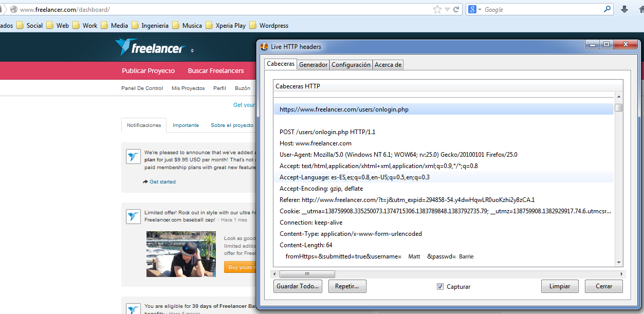Expand the menu arrow beside Freelancer logo
Image resolution: width=644 pixels, height=314 pixels.
[192, 50]
